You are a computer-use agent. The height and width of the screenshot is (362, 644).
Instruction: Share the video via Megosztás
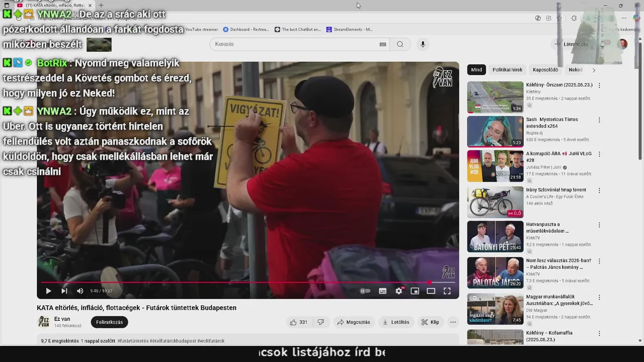[x=354, y=322]
